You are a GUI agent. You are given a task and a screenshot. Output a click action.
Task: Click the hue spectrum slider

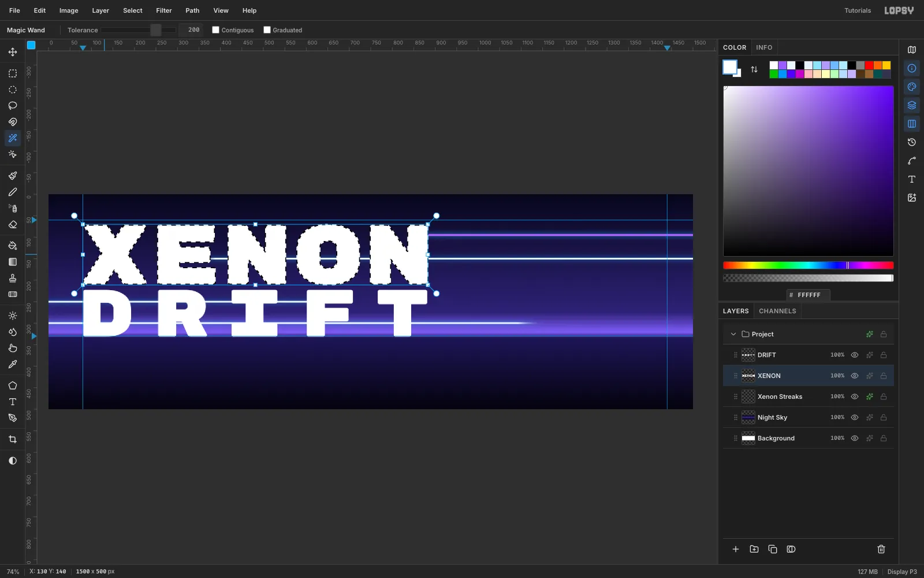pos(808,265)
